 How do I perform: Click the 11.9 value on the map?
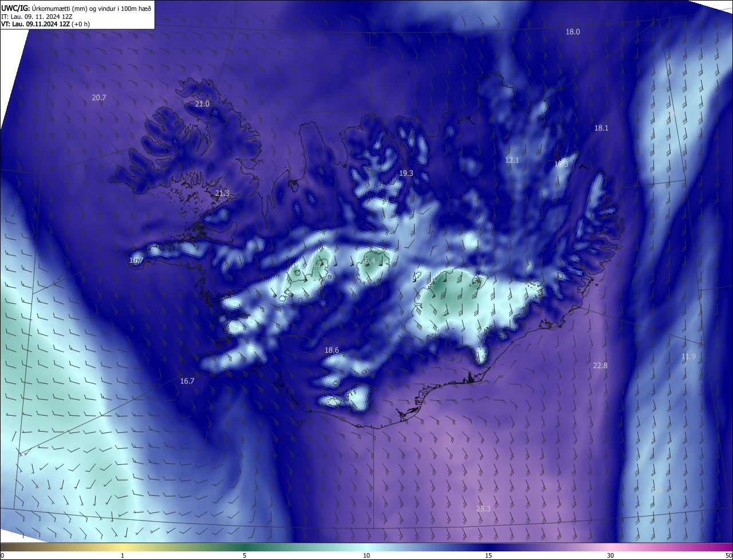click(688, 357)
